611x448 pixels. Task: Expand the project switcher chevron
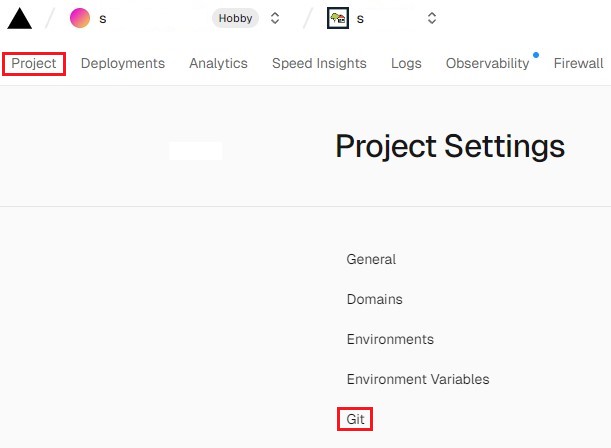pyautogui.click(x=431, y=18)
